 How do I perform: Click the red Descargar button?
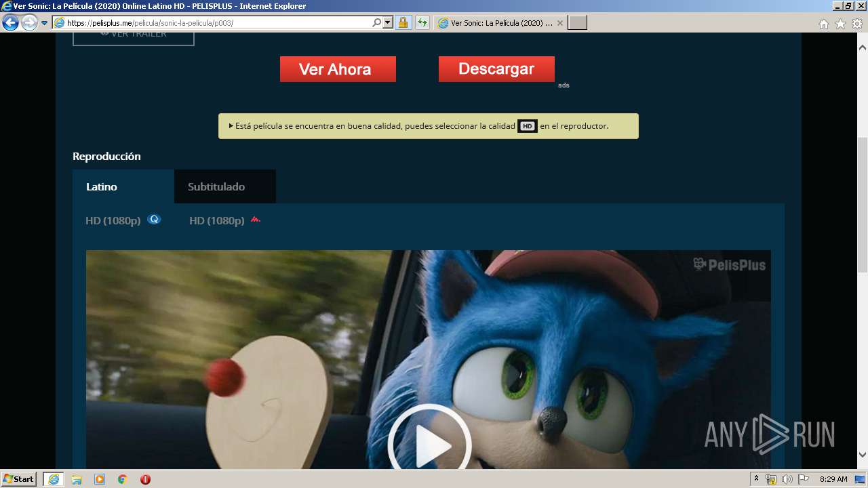click(x=496, y=69)
